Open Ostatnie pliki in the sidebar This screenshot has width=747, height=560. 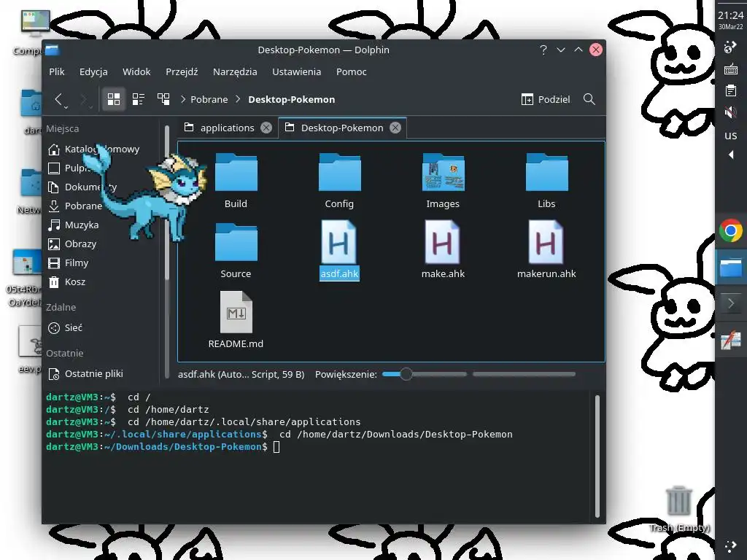click(94, 374)
